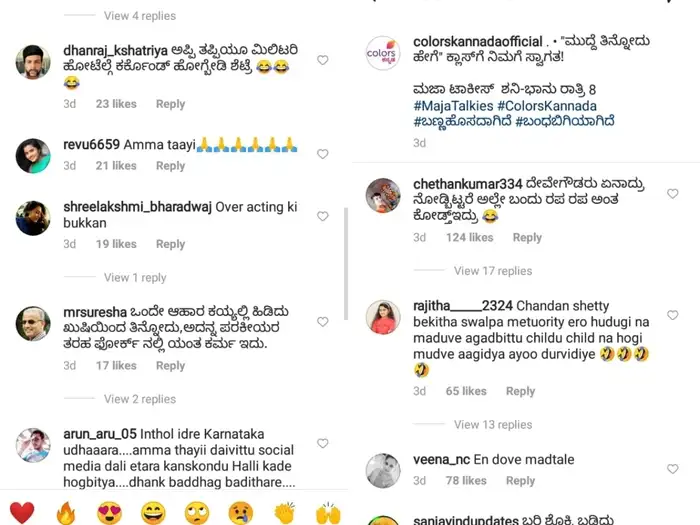Like revu6659's Amma taayi comment

pyautogui.click(x=323, y=154)
